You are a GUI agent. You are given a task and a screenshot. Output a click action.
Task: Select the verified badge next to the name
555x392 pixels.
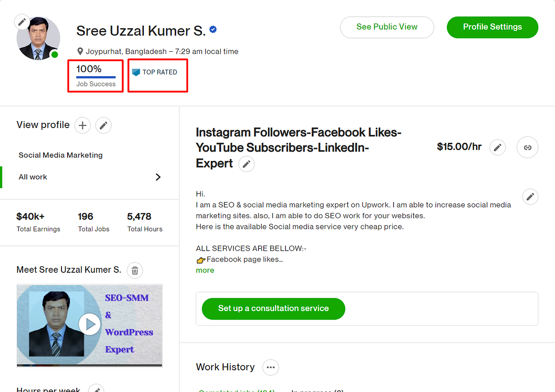tap(212, 29)
